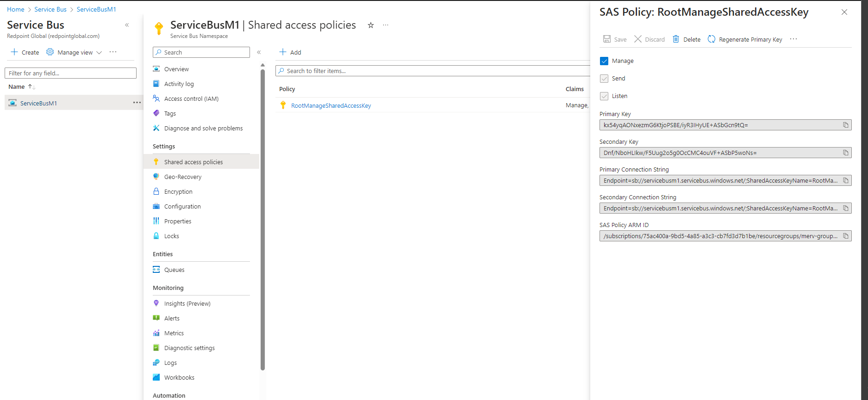Copy the Primary Connection String
868x400 pixels.
pos(845,181)
